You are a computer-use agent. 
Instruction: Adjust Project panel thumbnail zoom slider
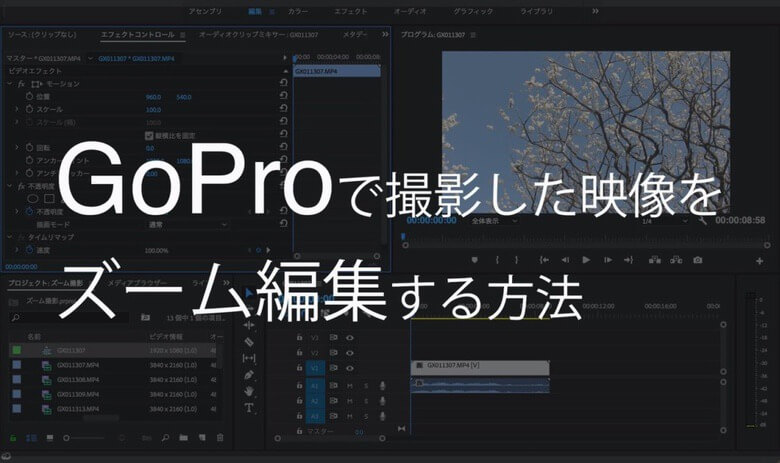pyautogui.click(x=84, y=438)
